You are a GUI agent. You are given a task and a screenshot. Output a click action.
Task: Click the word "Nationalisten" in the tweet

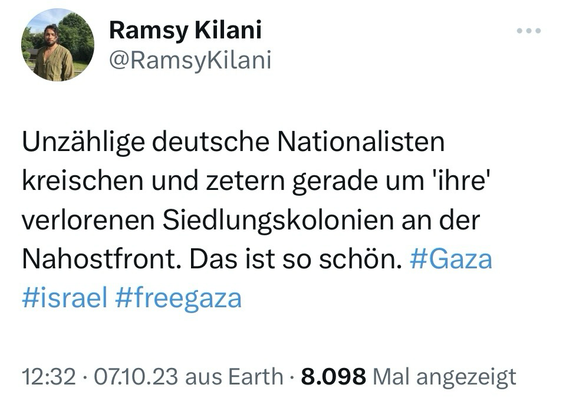tap(361, 142)
